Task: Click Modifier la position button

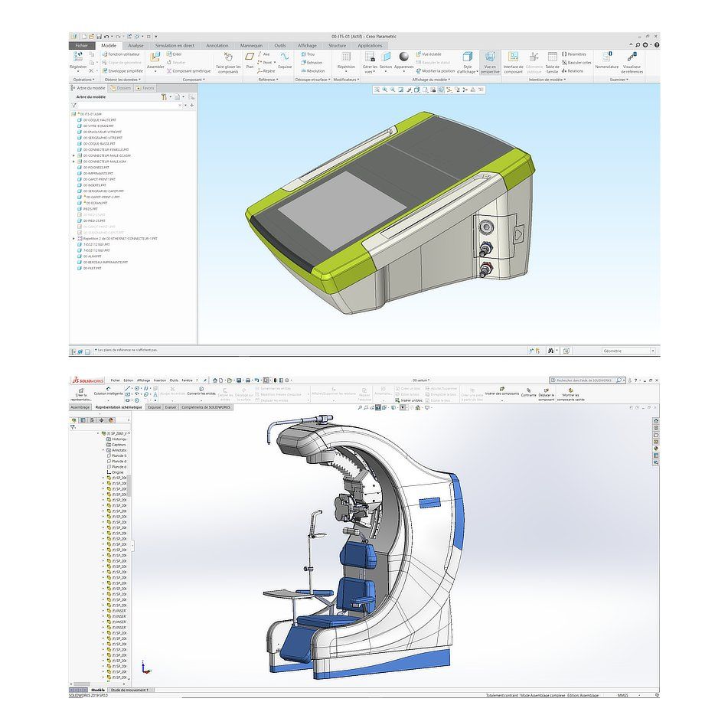Action: point(435,71)
